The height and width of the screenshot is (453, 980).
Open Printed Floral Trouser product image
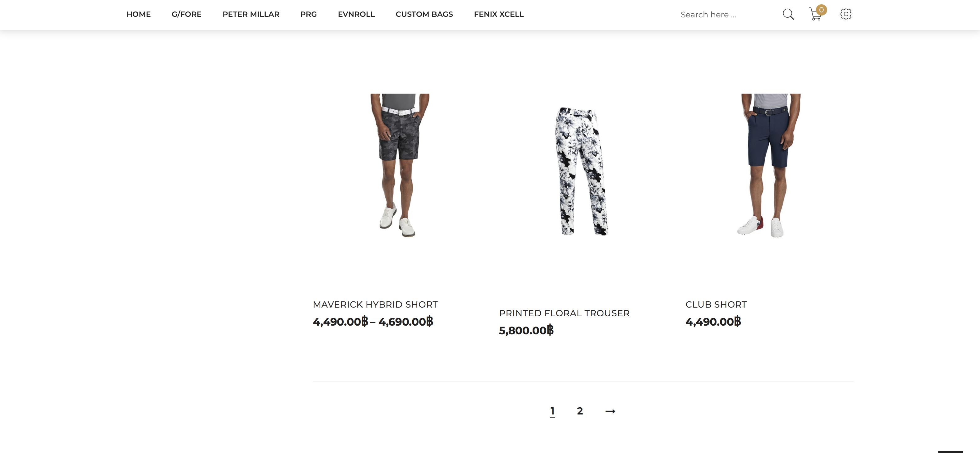pyautogui.click(x=582, y=171)
